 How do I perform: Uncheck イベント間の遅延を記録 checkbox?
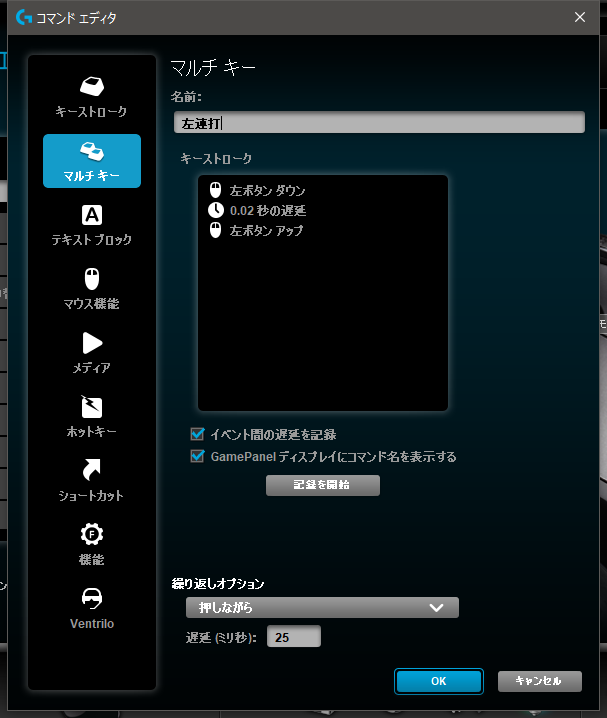(197, 435)
